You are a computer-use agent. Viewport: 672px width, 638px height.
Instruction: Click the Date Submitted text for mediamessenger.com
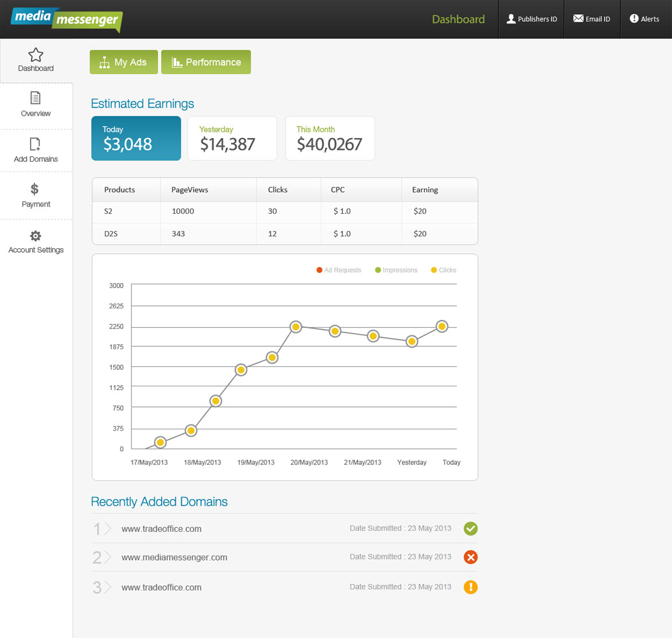point(400,557)
